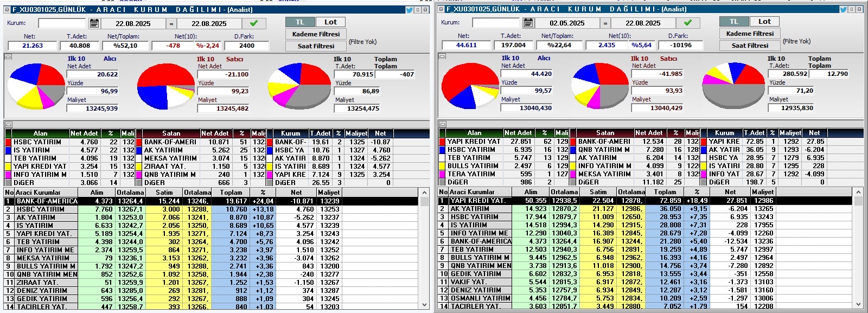
Task: Sort by Araci Kurumlar header in left window
Action: 46,192
